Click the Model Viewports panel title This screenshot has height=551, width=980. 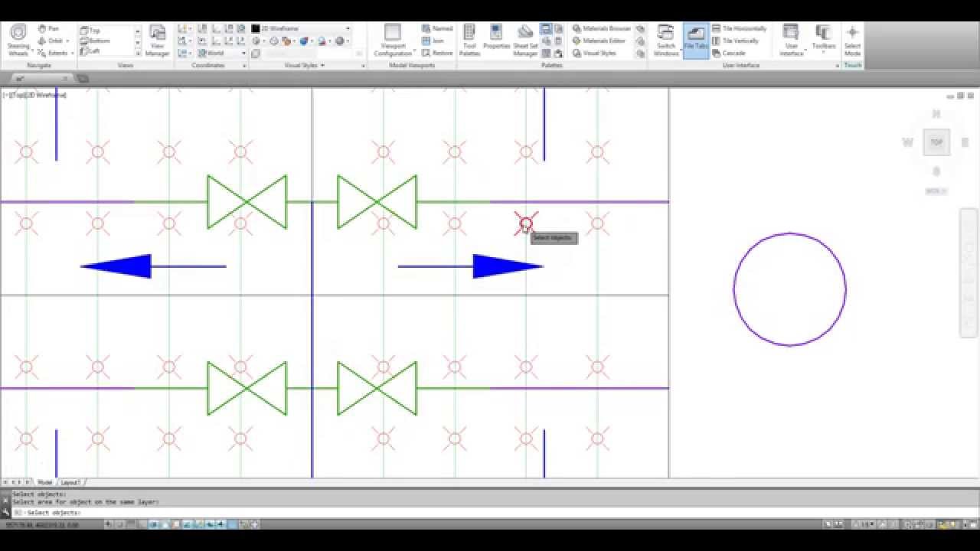pos(413,66)
